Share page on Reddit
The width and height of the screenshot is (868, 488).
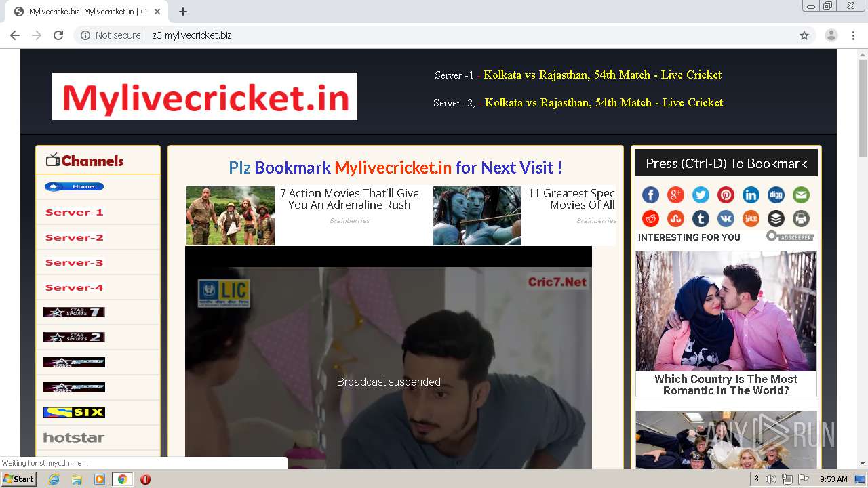click(650, 218)
